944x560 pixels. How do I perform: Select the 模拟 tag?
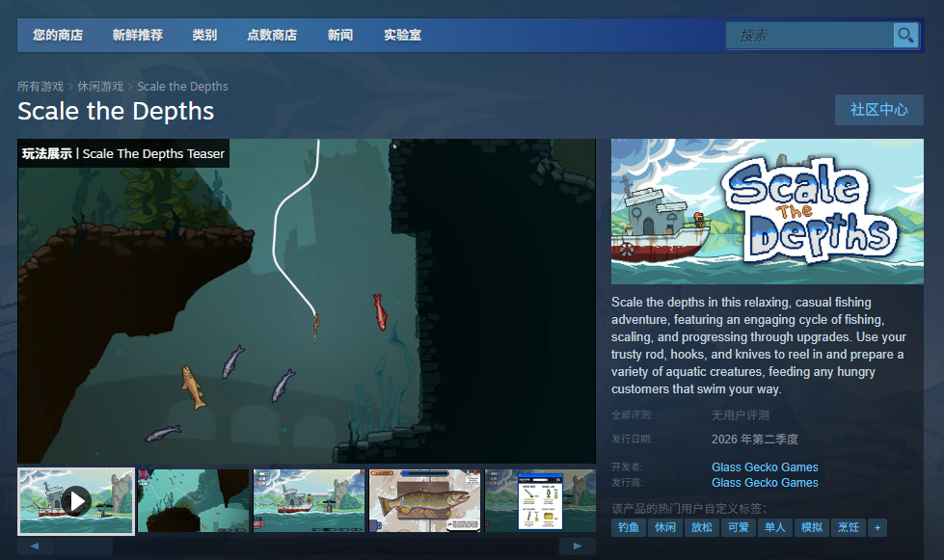(812, 527)
